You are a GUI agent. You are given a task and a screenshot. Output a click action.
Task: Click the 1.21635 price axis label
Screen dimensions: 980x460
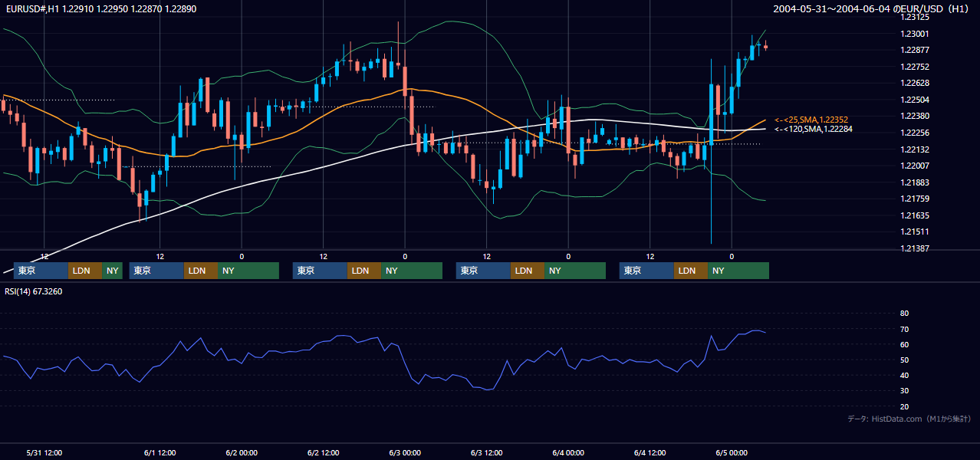pos(915,215)
